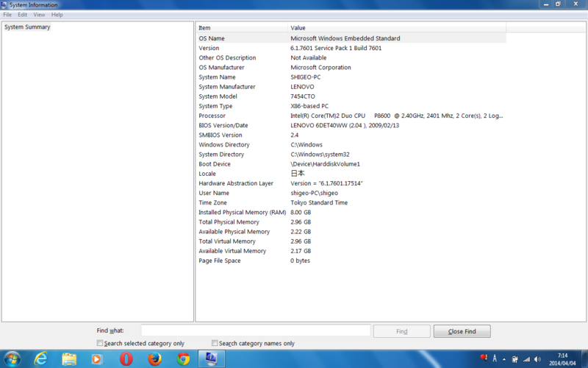Screen dimensions: 588x368
Task: Select the Hardware Abstraction Layer row
Action: pos(351,183)
